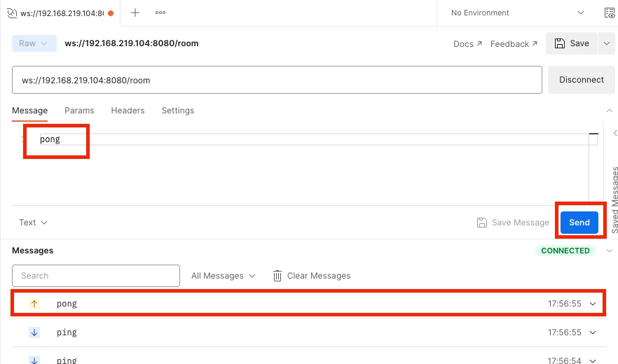Image resolution: width=618 pixels, height=364 pixels.
Task: Open the All Messages filter dropdown
Action: click(x=224, y=276)
